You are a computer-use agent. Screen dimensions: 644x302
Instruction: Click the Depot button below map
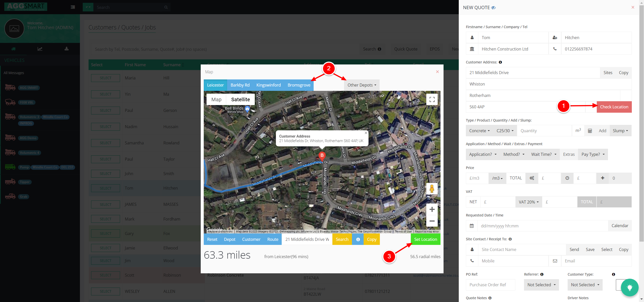click(230, 239)
